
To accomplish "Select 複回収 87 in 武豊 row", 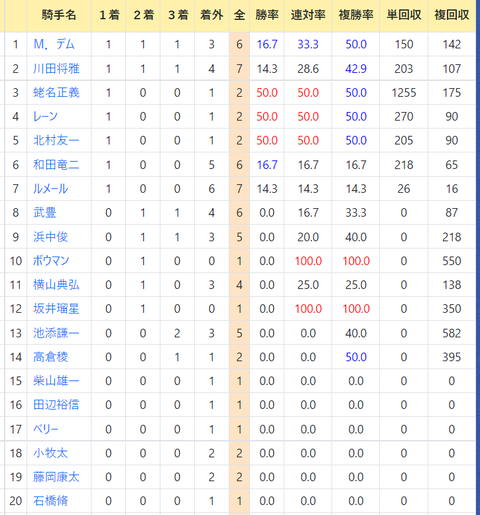I will click(452, 213).
